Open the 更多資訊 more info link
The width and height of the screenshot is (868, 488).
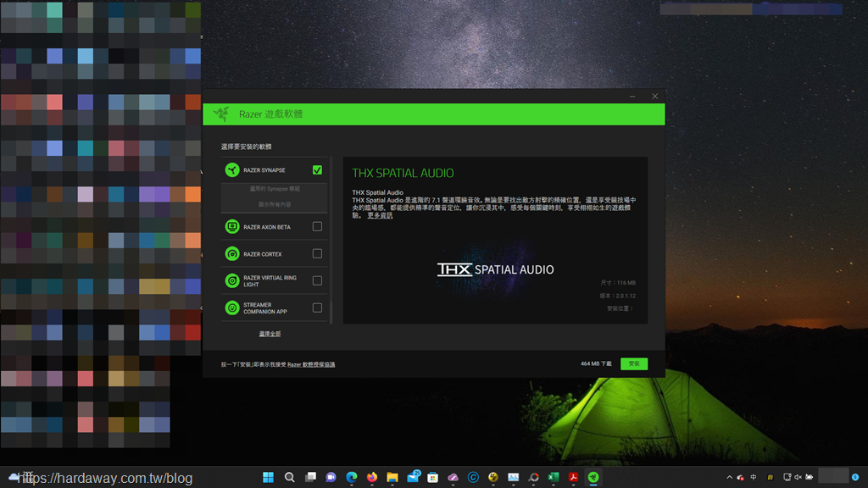tap(380, 216)
